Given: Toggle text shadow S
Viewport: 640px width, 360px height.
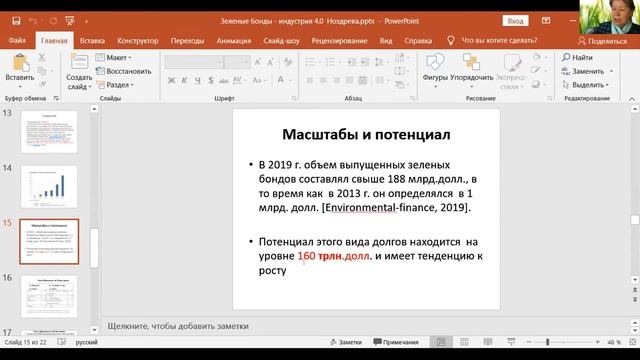Looking at the screenshot, I should [211, 80].
